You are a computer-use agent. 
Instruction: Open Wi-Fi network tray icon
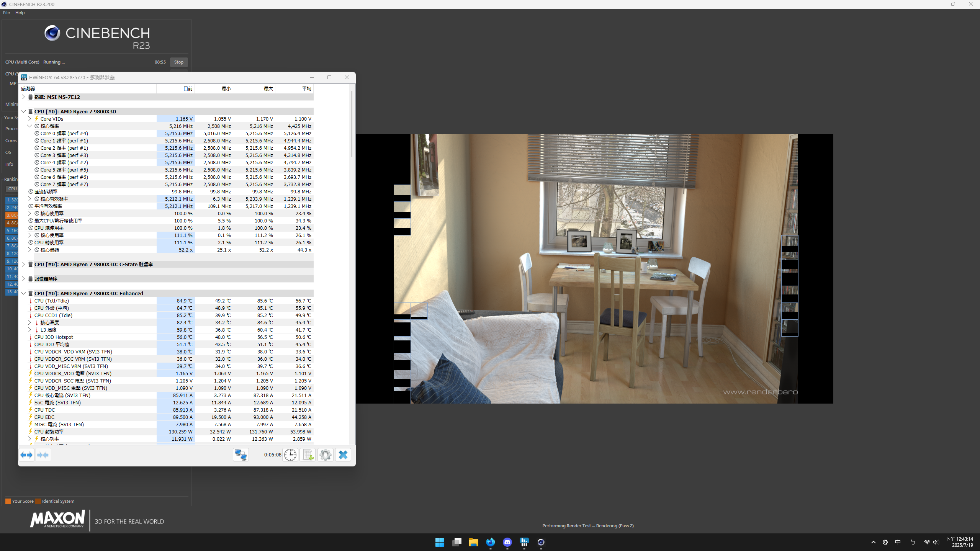(927, 542)
